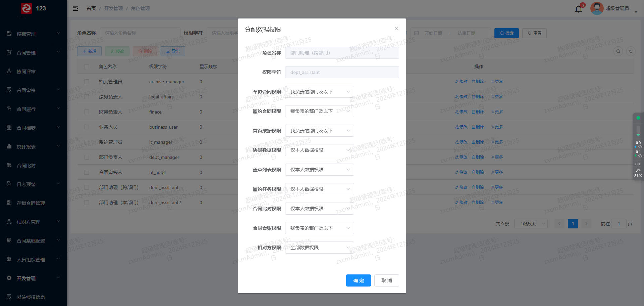644x306 pixels.
Task: Click the round search toggle icon
Action: [x=618, y=51]
